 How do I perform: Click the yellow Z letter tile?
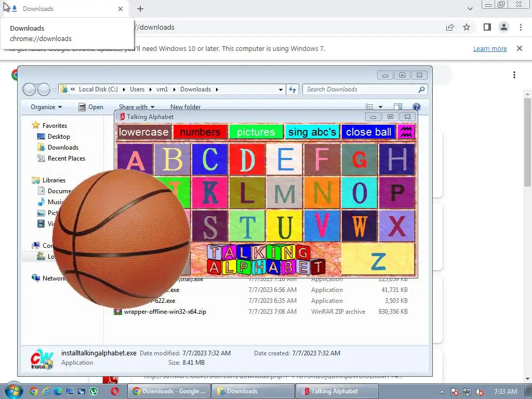click(x=378, y=259)
